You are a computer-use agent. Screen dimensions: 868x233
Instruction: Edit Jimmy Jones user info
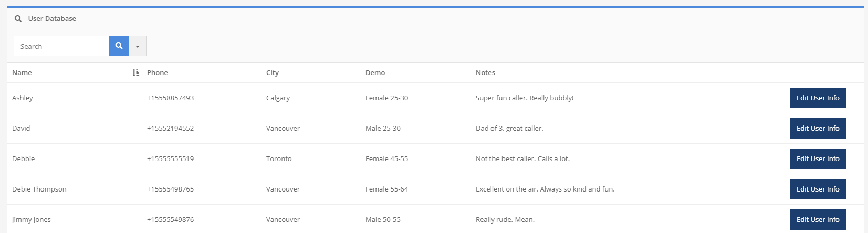coord(818,220)
